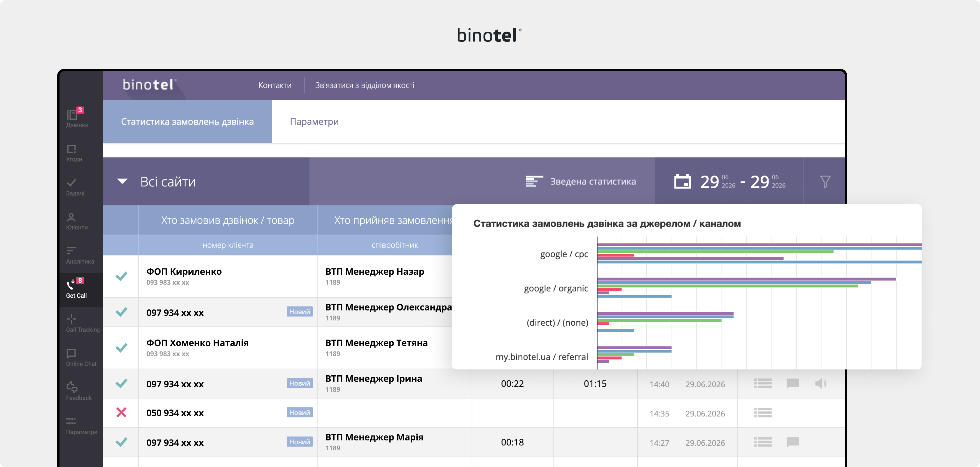Click column header Хто замовив дзвінок / товар
980x467 pixels.
(228, 220)
